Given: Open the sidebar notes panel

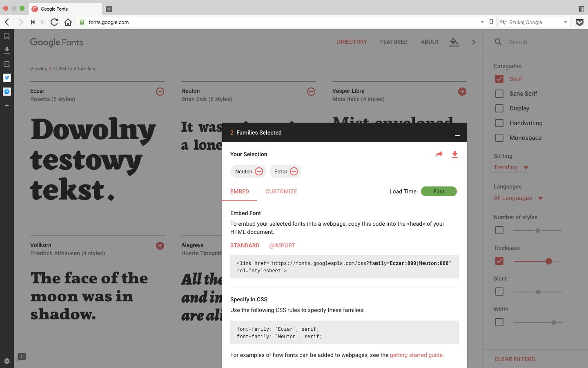Looking at the screenshot, I should coord(7,64).
